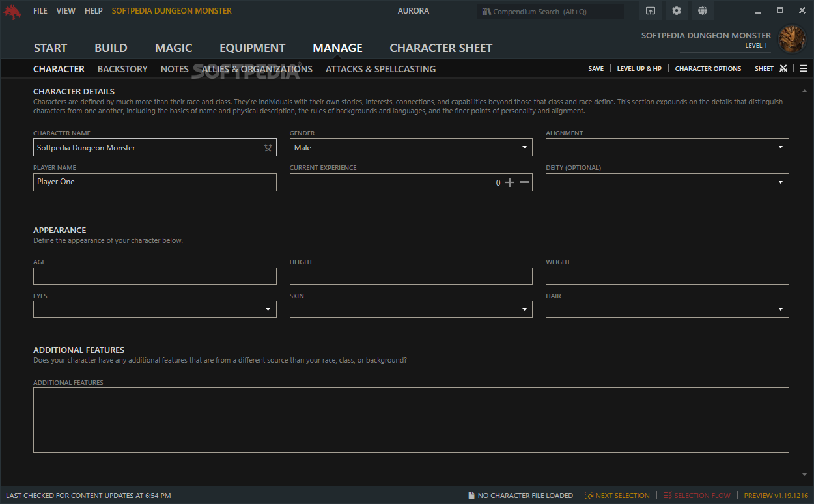
Task: Click 'Last checked for content updates' status
Action: click(x=88, y=496)
